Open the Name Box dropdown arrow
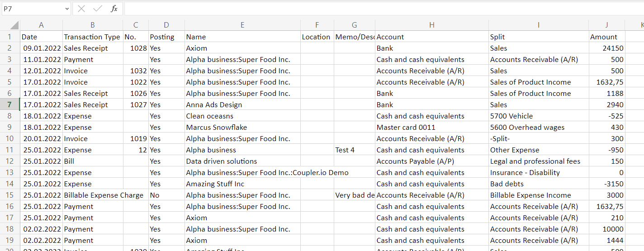 point(67,9)
